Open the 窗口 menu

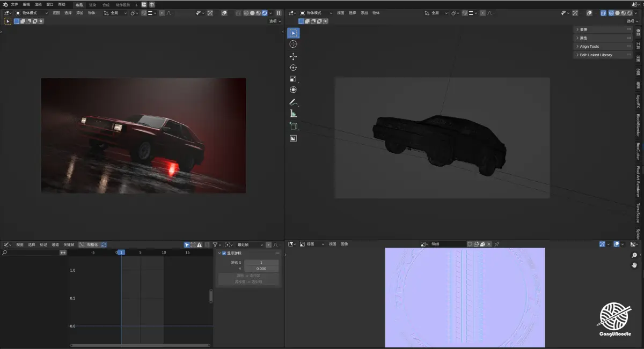click(x=50, y=4)
